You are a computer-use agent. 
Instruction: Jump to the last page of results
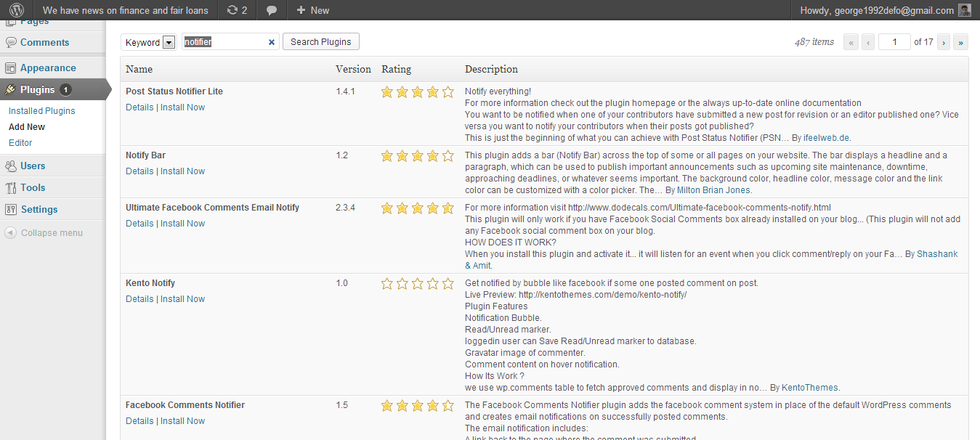(x=960, y=41)
